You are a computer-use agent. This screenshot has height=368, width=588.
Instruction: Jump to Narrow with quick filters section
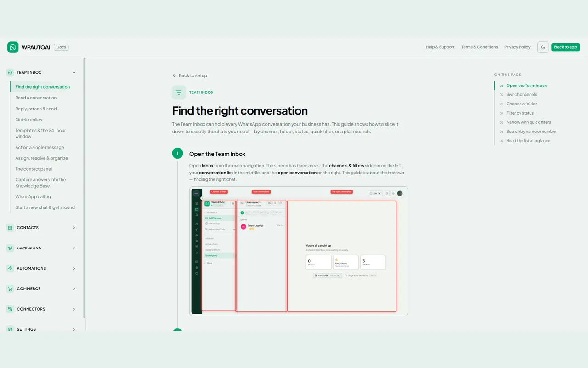coord(529,122)
